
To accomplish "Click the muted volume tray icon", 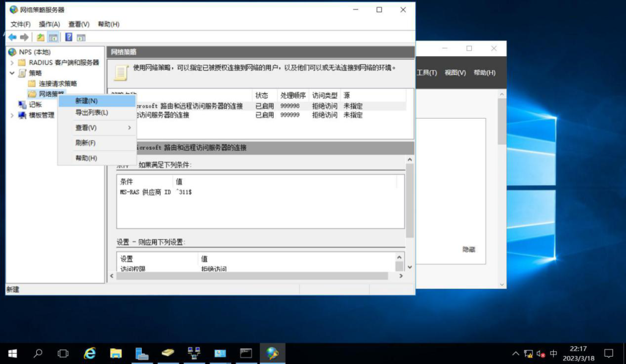I will (541, 354).
